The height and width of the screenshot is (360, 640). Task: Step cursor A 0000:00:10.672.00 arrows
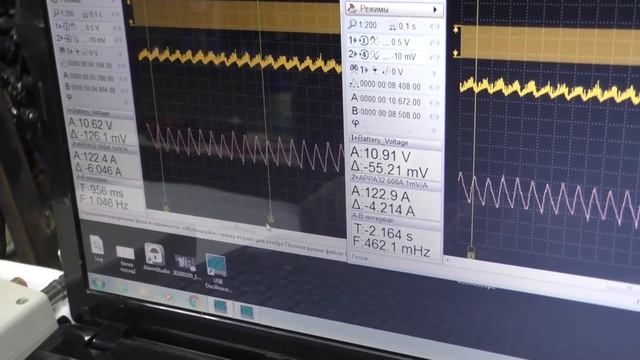click(435, 102)
